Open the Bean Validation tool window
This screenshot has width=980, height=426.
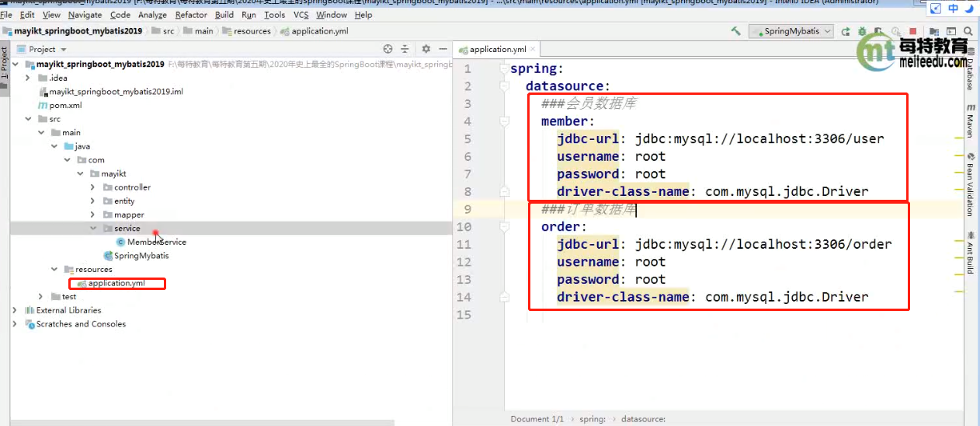971,184
